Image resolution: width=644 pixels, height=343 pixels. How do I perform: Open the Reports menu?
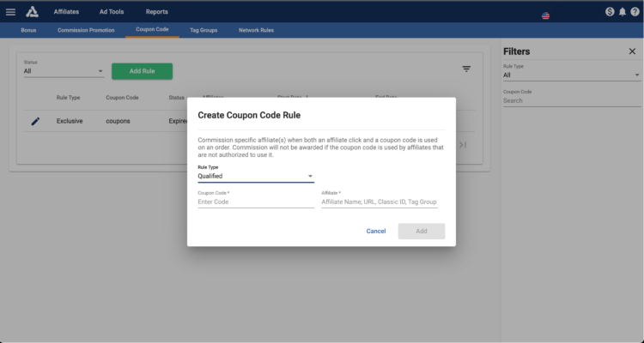pos(156,12)
